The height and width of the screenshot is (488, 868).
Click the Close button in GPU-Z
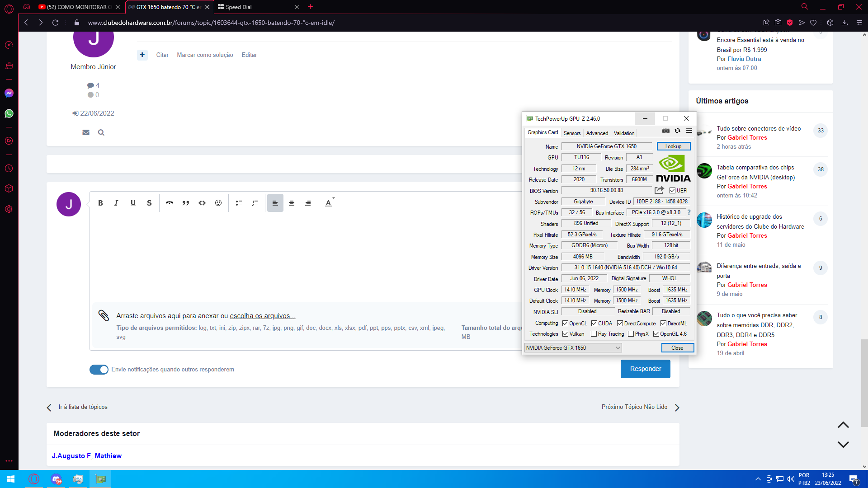tap(677, 348)
